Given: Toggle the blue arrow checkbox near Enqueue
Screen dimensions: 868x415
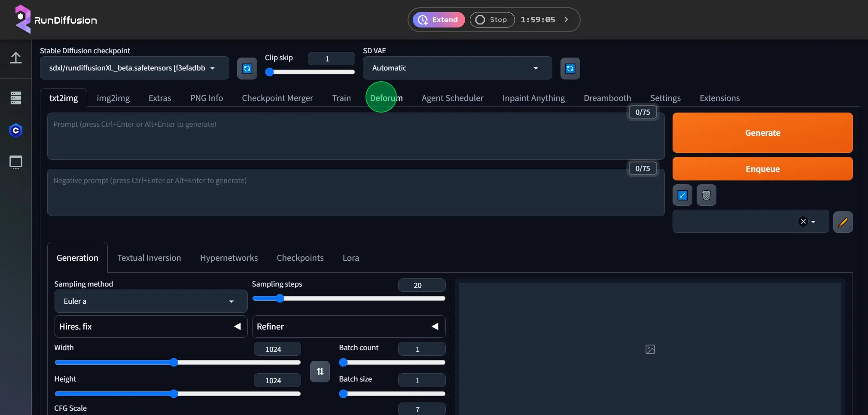Looking at the screenshot, I should (x=682, y=195).
